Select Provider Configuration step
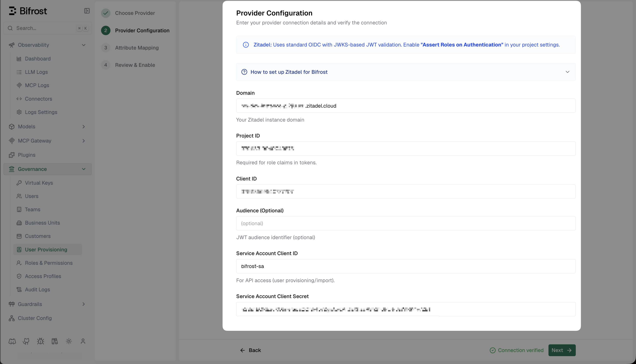 135,31
